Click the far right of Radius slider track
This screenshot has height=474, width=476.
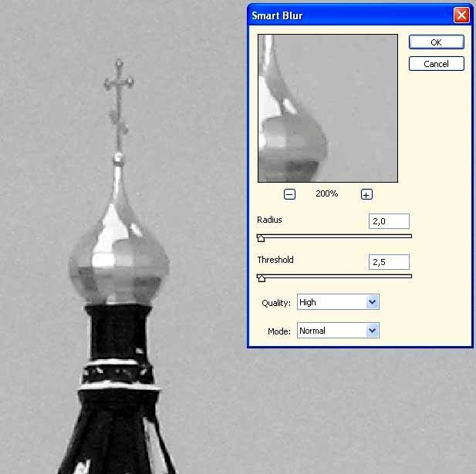408,236
